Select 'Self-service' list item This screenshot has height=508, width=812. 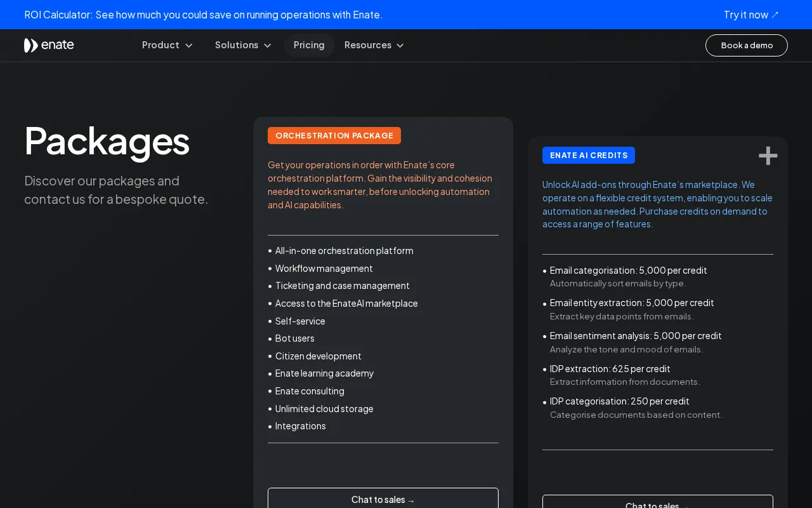[300, 321]
